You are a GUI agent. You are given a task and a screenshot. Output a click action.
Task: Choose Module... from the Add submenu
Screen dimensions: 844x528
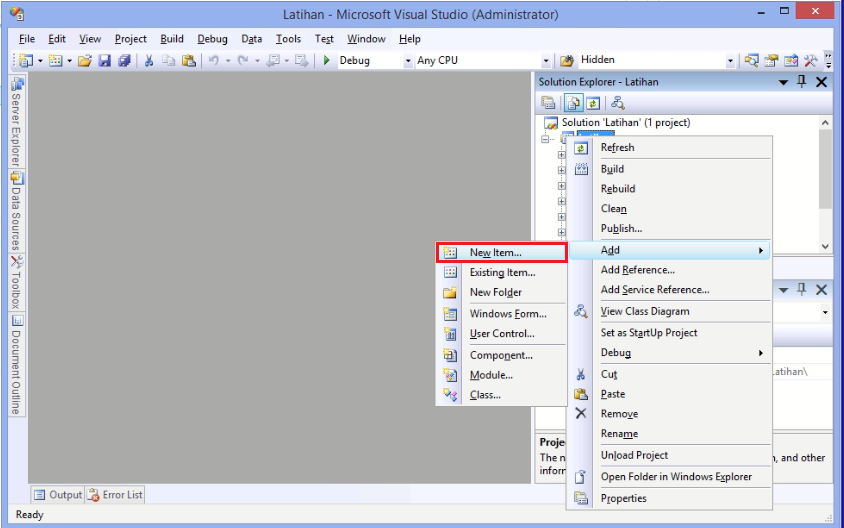[501, 375]
